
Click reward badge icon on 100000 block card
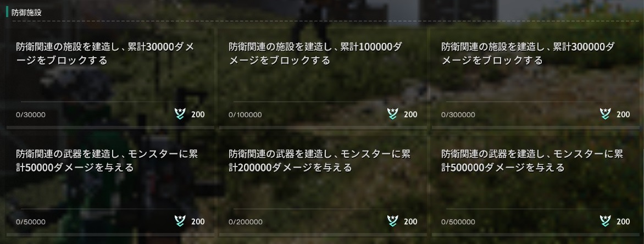click(393, 114)
